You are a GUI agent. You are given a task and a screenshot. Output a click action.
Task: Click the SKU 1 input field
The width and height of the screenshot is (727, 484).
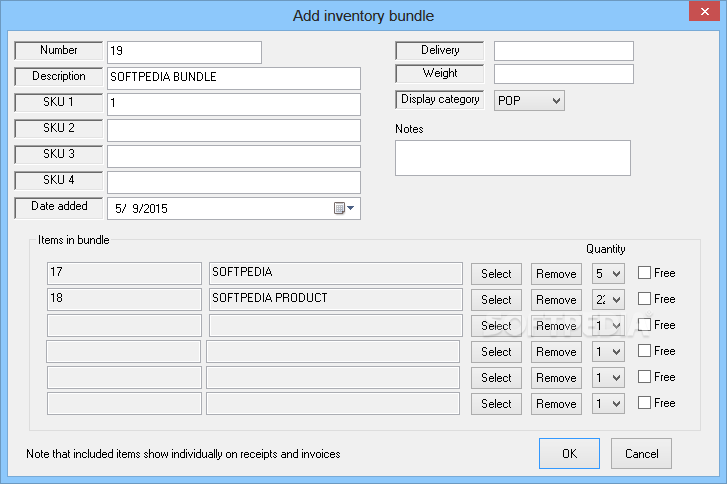click(234, 104)
